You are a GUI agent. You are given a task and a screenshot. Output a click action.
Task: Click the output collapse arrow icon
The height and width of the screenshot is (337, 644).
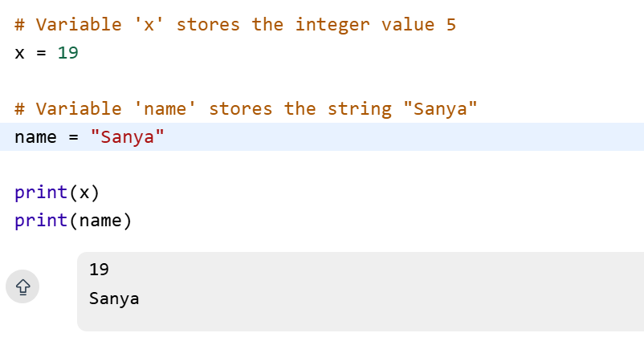click(22, 286)
